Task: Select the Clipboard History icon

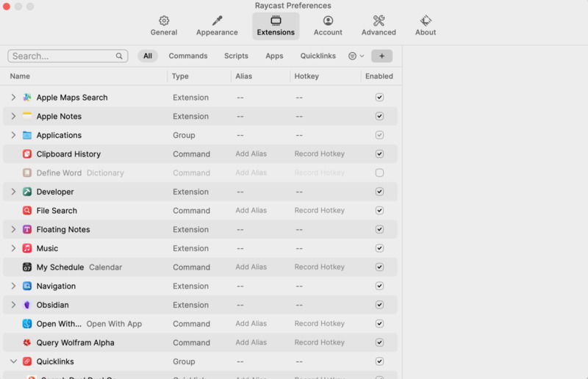Action: (27, 154)
